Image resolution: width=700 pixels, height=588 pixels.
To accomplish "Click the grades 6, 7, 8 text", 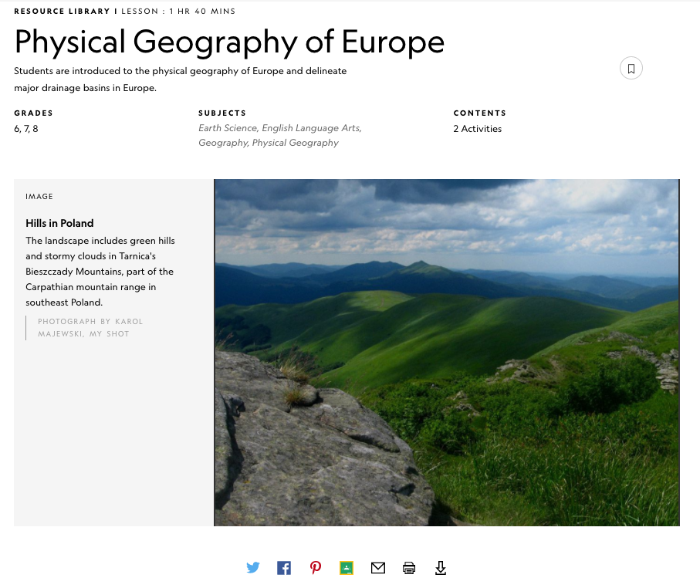I will point(26,129).
